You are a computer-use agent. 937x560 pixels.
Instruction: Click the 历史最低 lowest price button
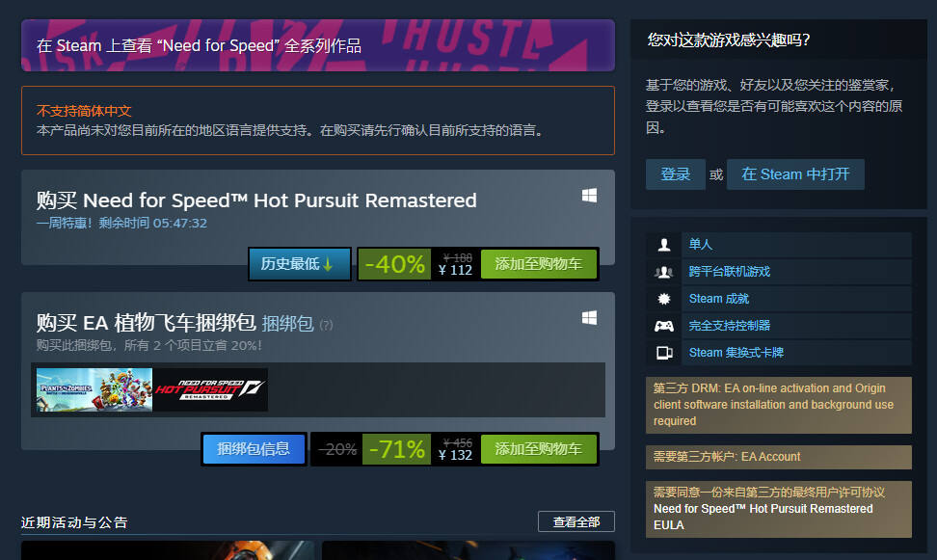[x=300, y=263]
